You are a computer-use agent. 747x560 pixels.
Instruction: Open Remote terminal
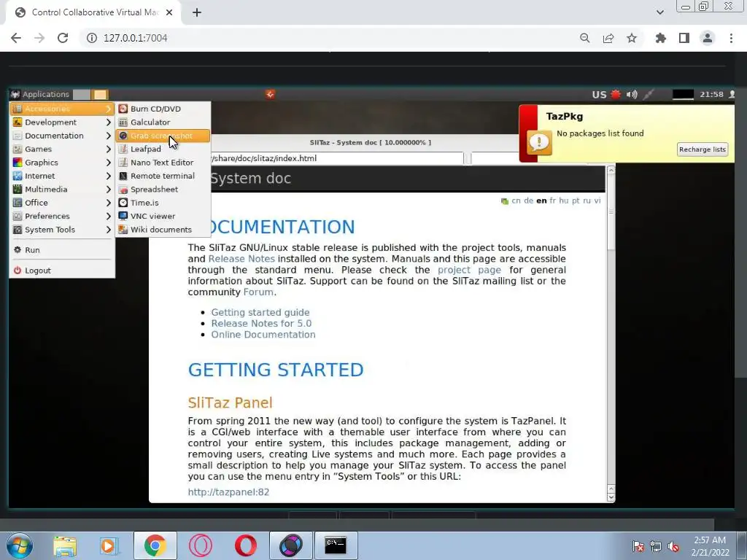point(163,176)
